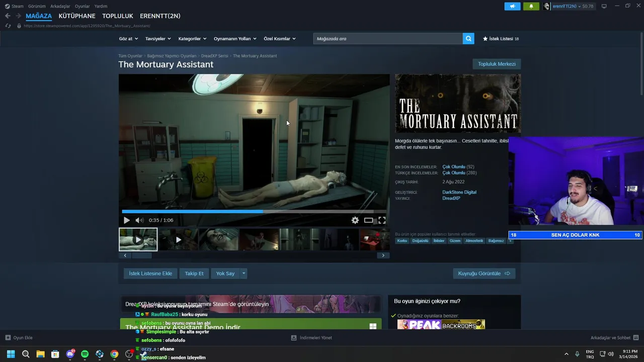Open File Explorer from the taskbar

40,354
